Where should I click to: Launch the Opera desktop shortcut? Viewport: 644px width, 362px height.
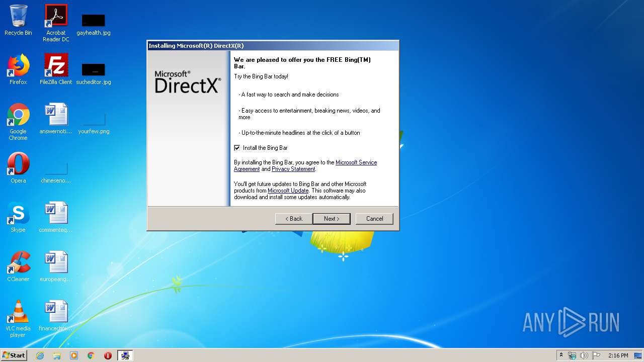(18, 168)
